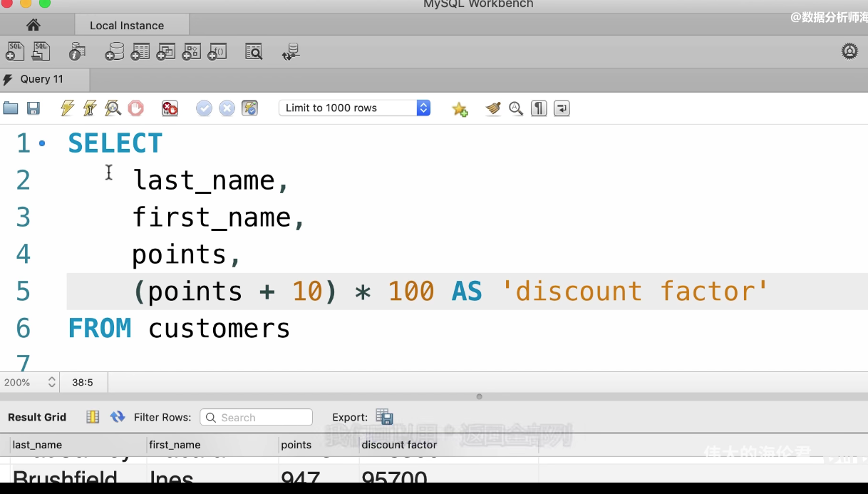The height and width of the screenshot is (494, 868).
Task: Create a new stored procedure
Action: (x=192, y=51)
